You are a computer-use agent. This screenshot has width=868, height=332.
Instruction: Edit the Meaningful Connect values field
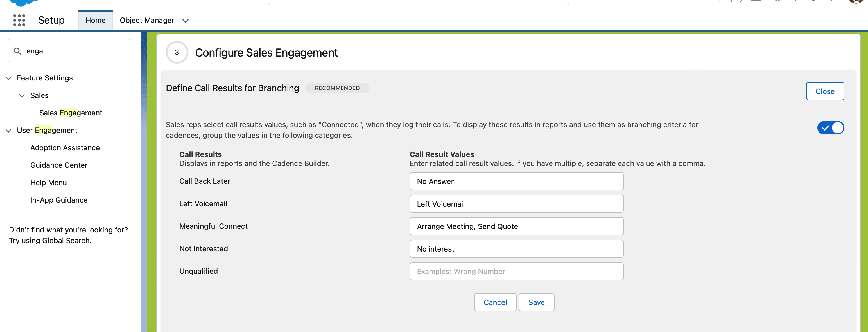[x=516, y=226]
